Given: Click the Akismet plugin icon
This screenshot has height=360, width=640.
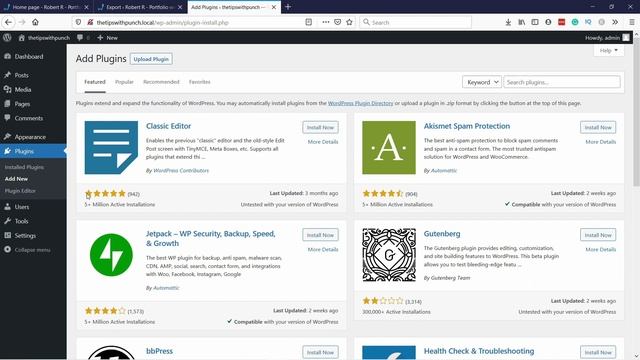Looking at the screenshot, I should pos(389,147).
